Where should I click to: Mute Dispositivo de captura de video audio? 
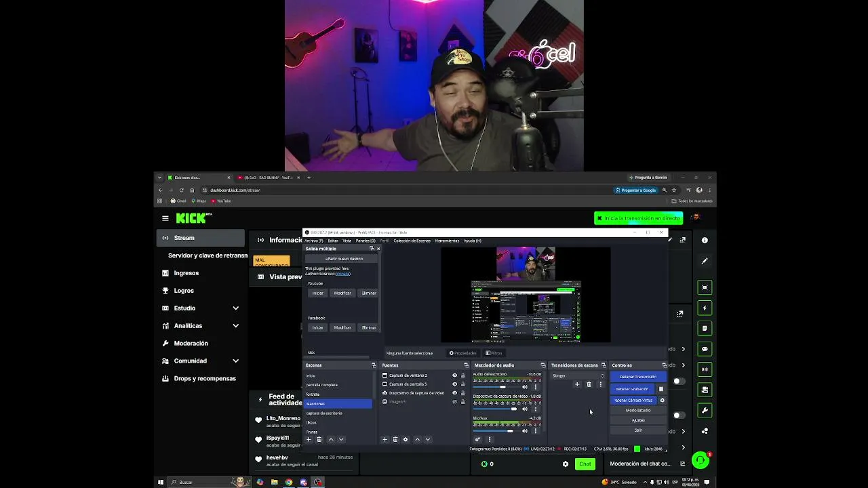coord(524,409)
